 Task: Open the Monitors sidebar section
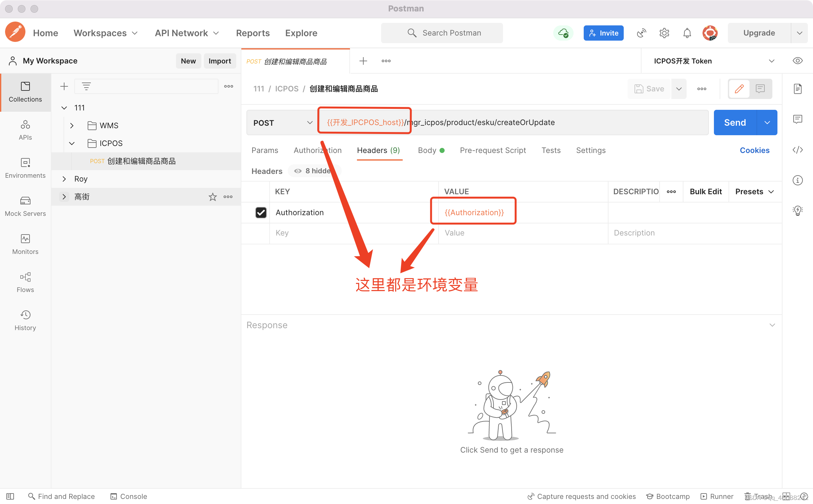coord(25,244)
